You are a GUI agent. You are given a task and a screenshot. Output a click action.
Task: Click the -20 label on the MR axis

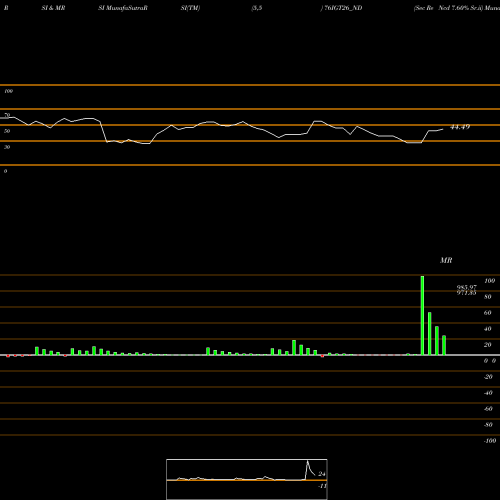(488, 377)
